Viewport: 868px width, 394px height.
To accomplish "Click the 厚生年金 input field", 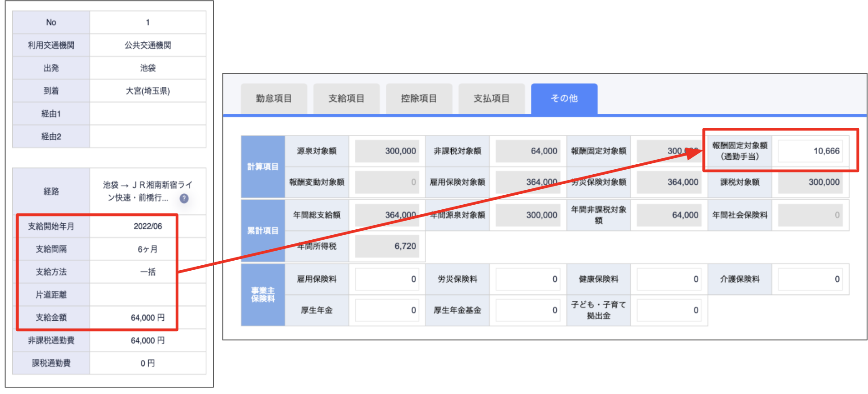I will [387, 310].
